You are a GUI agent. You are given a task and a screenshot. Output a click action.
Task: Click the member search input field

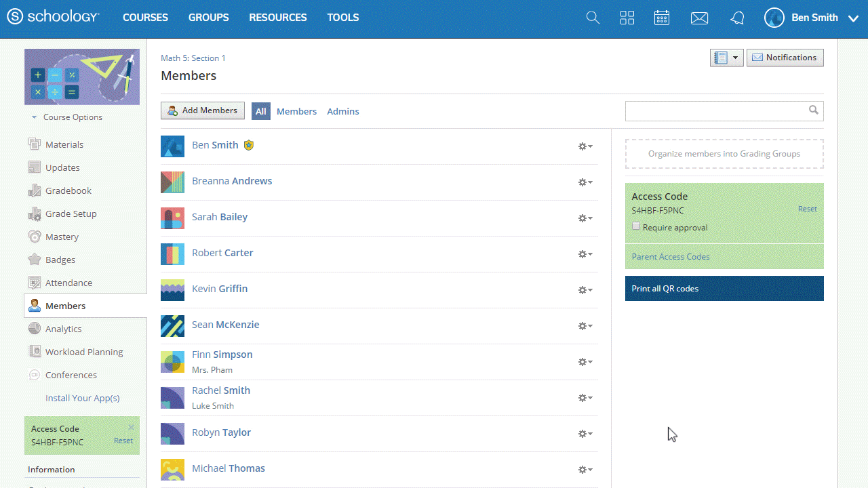715,111
